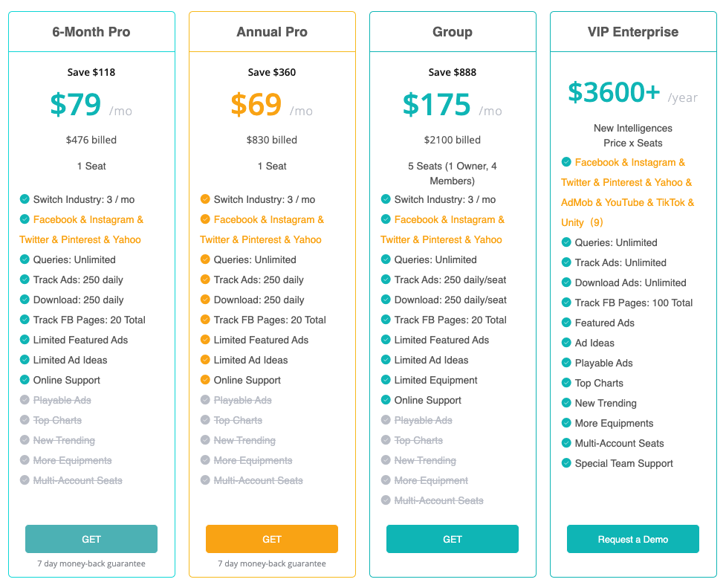Image resolution: width=726 pixels, height=588 pixels.
Task: Request a Demo for VIP Enterprise
Action: point(632,539)
